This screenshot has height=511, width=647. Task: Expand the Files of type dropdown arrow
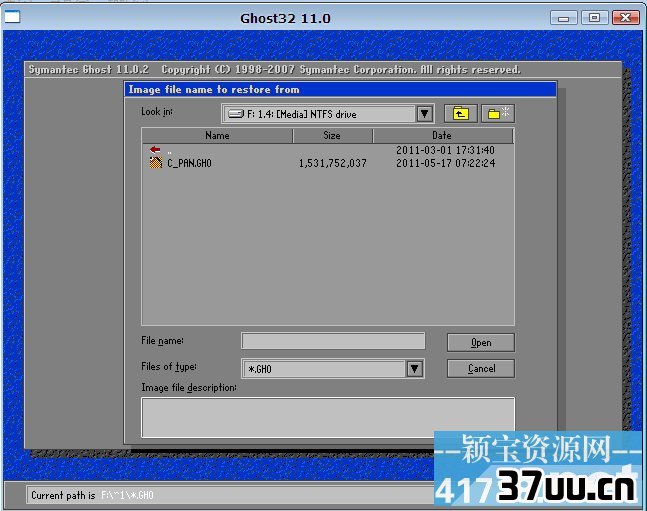click(415, 369)
